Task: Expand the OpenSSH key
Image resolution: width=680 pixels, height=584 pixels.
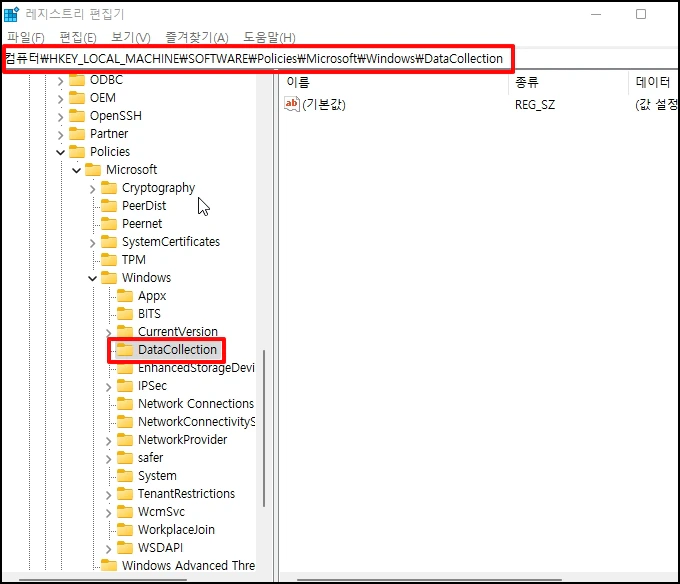Action: [61, 117]
